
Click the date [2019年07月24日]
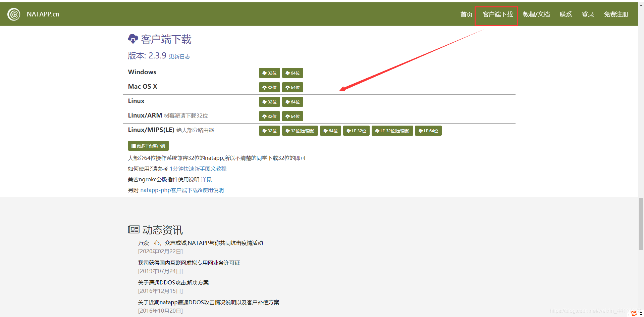coord(160,271)
